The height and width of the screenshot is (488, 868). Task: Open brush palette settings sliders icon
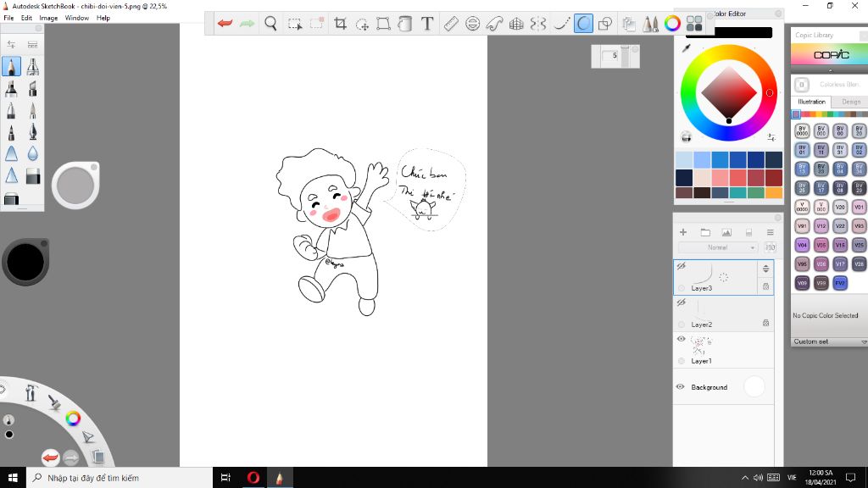tap(11, 45)
